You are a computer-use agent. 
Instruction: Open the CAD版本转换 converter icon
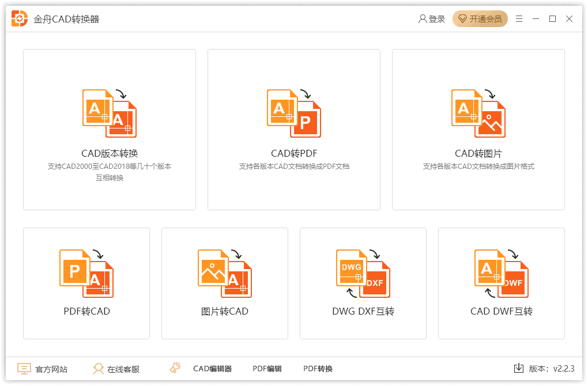(110, 113)
